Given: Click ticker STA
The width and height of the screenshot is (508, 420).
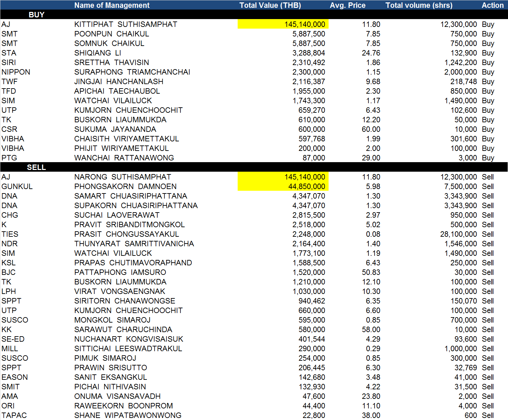Looking at the screenshot, I should point(9,53).
